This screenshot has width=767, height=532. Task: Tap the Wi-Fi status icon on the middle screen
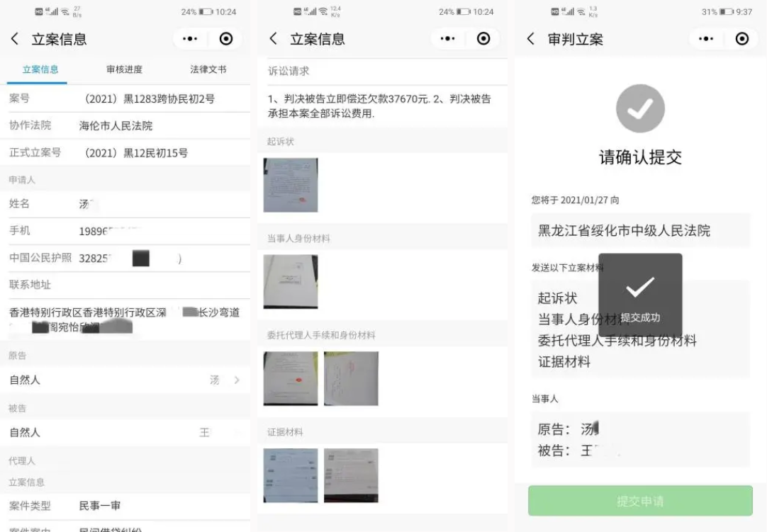pyautogui.click(x=323, y=11)
